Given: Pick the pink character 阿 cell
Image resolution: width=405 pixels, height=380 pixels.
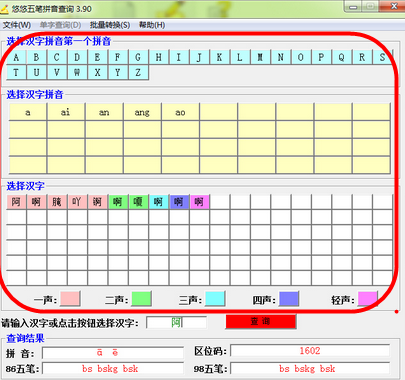Looking at the screenshot, I should pos(16,202).
